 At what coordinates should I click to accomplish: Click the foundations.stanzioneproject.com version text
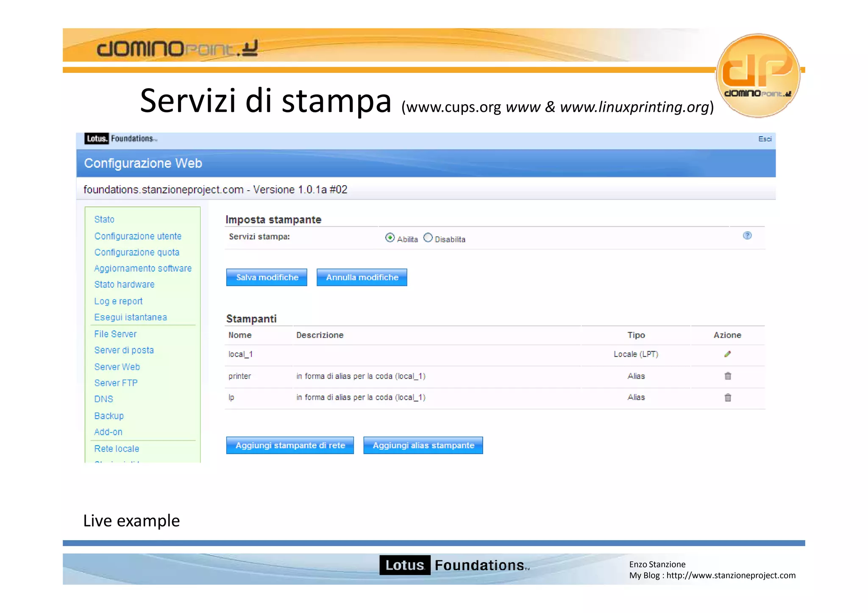pos(215,189)
